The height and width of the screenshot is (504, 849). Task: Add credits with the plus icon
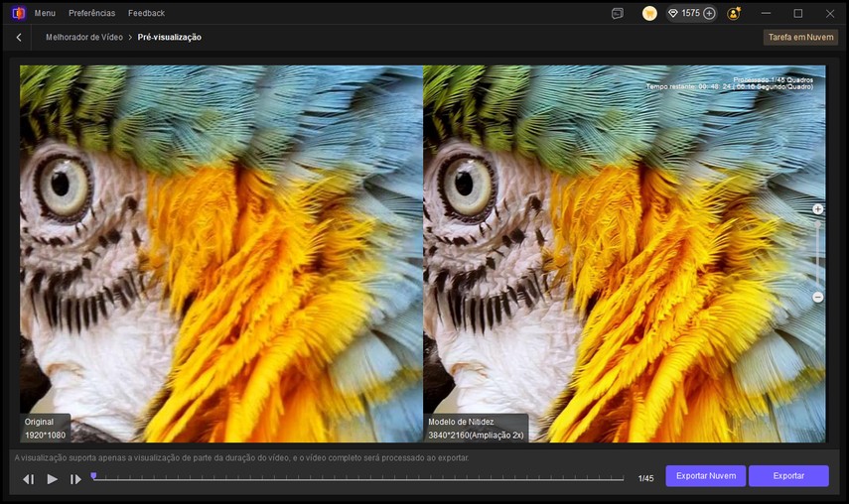709,14
